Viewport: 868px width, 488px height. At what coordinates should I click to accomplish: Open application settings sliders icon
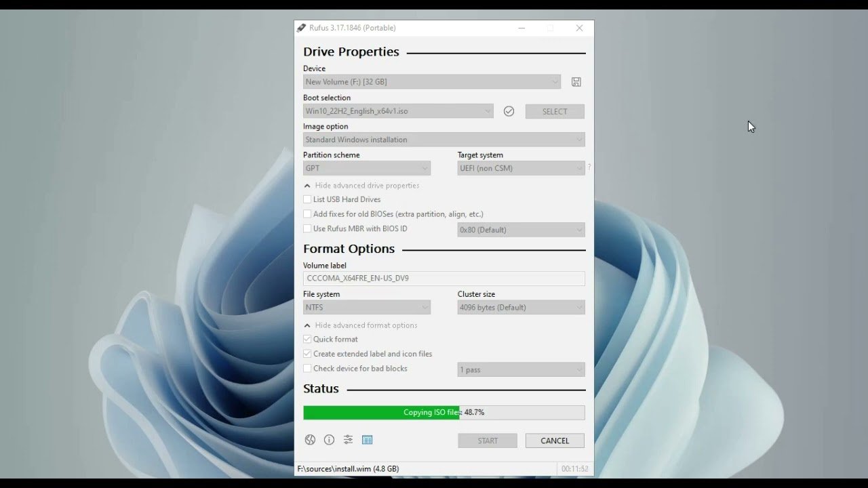pyautogui.click(x=348, y=440)
